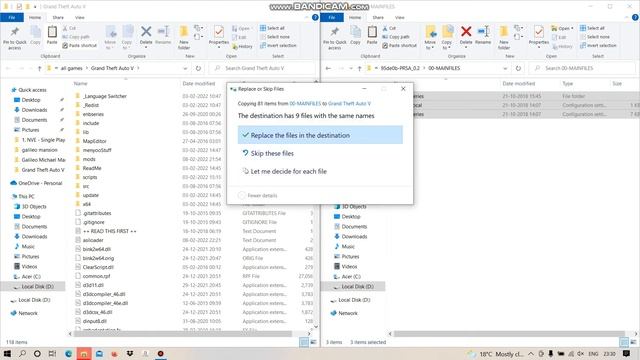Refresh the right window folder view

tap(518, 68)
